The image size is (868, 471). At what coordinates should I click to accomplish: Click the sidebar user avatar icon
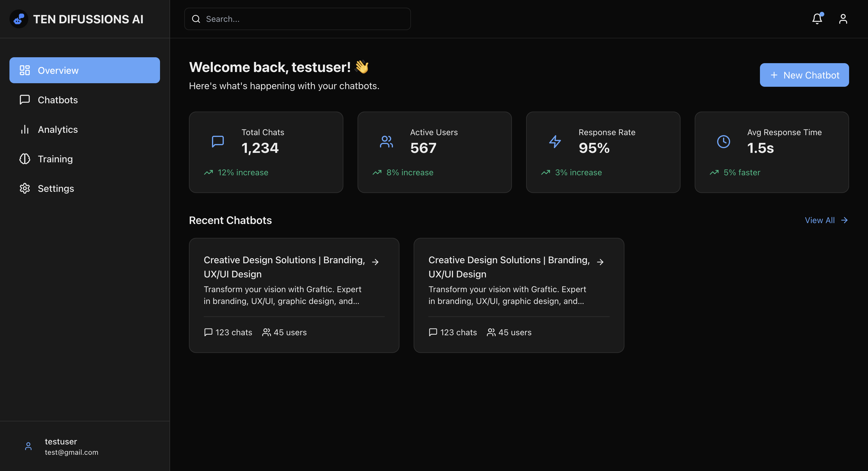28,446
